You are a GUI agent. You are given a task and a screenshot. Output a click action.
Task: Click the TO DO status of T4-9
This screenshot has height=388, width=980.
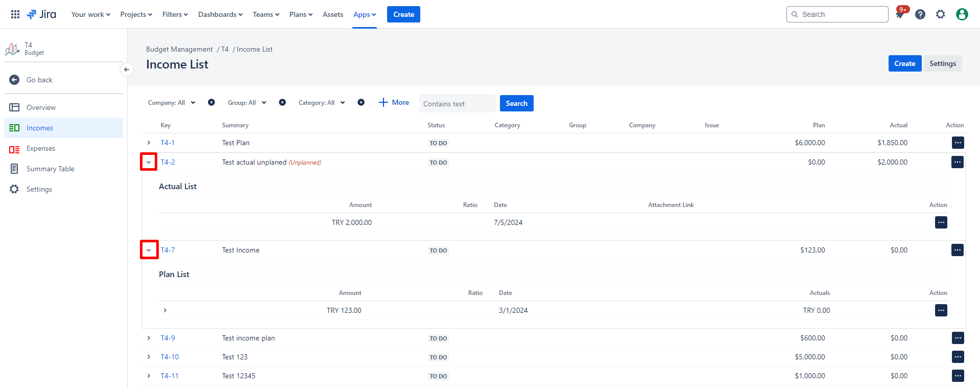coord(438,338)
